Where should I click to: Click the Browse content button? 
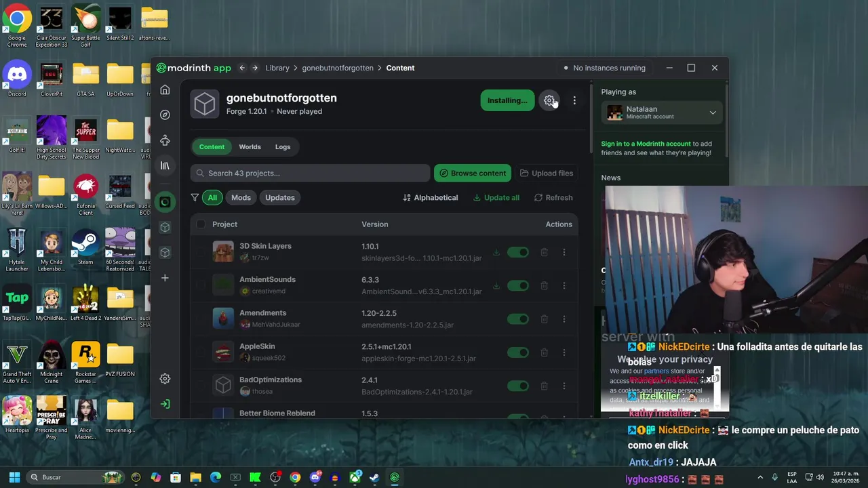click(x=473, y=173)
